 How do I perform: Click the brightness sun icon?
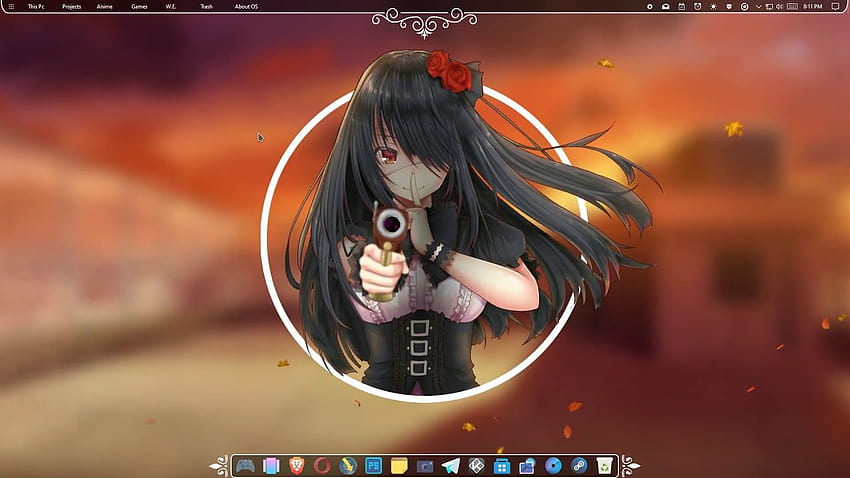pos(713,7)
